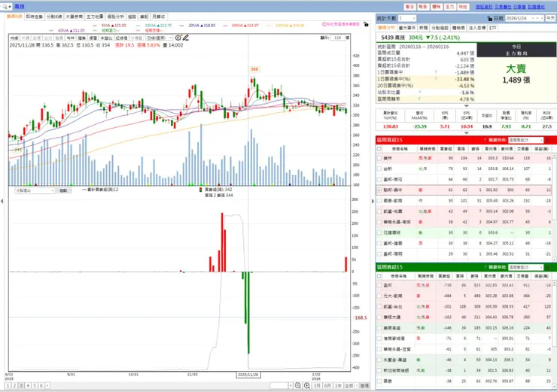The image size is (557, 392).
Task: Open the indicator dropdown above the lower chart
Action: [x=35, y=190]
